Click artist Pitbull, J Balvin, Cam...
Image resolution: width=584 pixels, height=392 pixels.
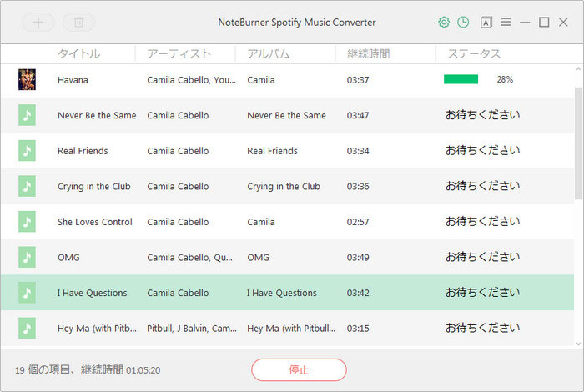coord(192,329)
